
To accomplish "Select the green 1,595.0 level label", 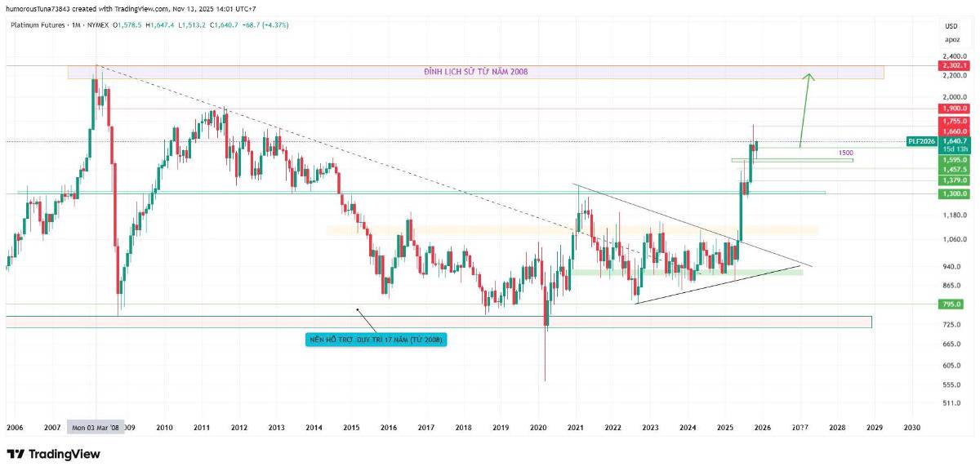I will pos(953,160).
